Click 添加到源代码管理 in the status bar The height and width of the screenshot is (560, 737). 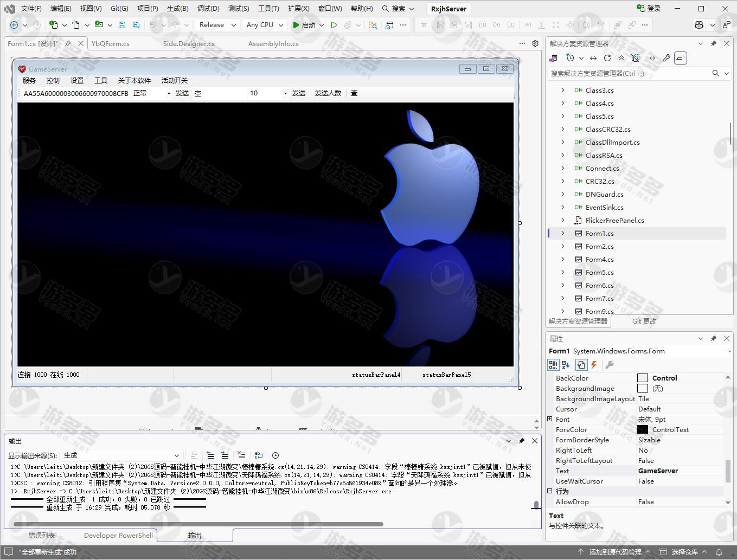pos(615,552)
